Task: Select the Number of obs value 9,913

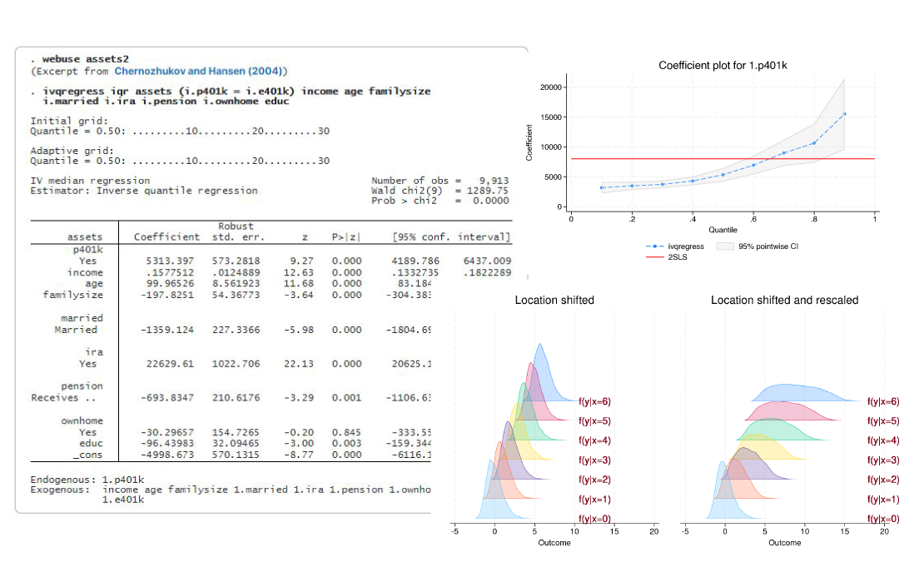Action: (494, 181)
